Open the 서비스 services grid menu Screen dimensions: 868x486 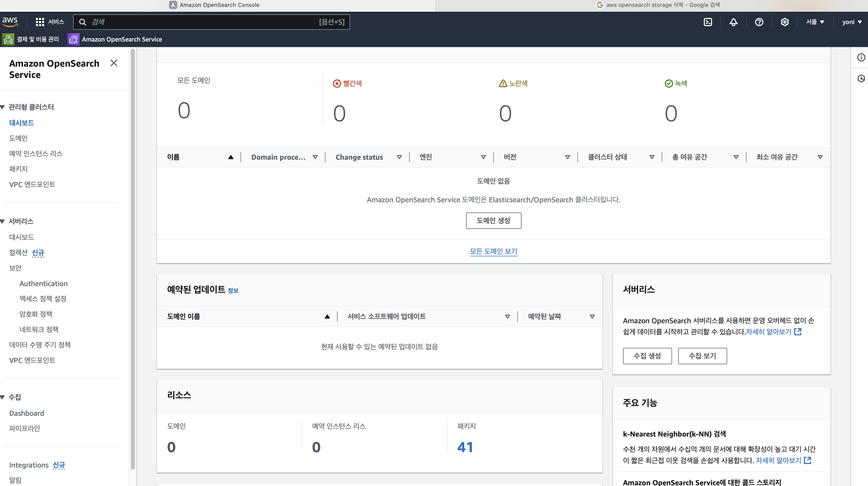(50, 22)
